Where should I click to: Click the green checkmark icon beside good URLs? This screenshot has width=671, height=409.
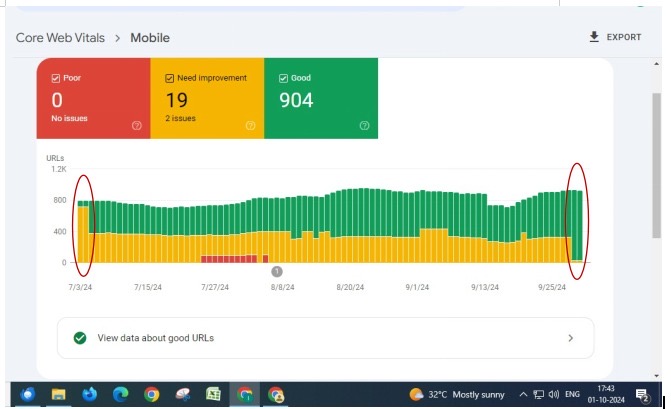tap(80, 338)
